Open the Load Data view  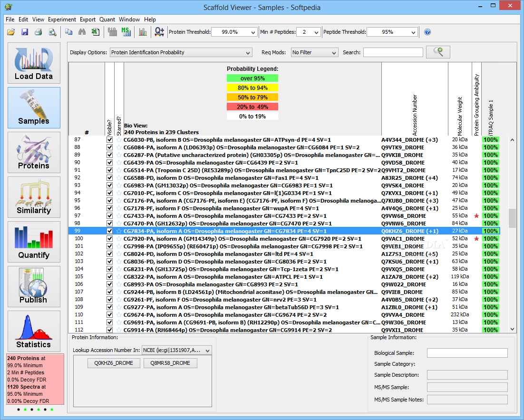click(x=34, y=63)
